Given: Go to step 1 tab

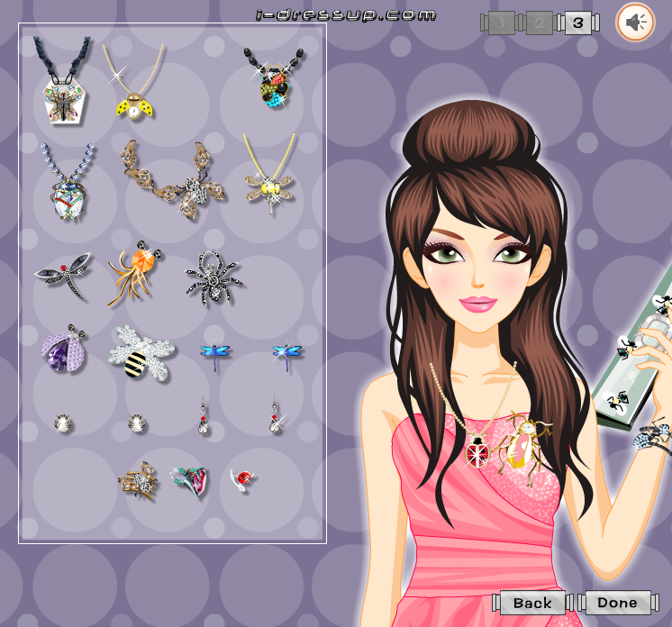Looking at the screenshot, I should tap(502, 23).
